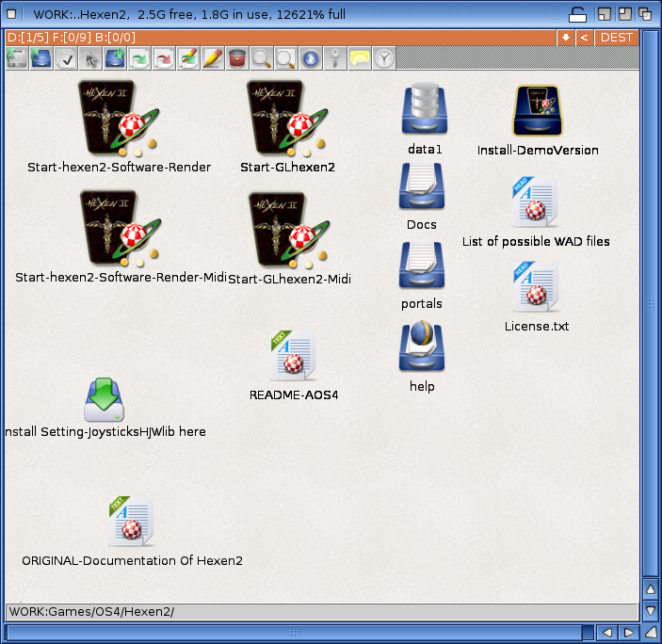Open the portals drawer
The width and height of the screenshot is (662, 644).
coord(422,265)
